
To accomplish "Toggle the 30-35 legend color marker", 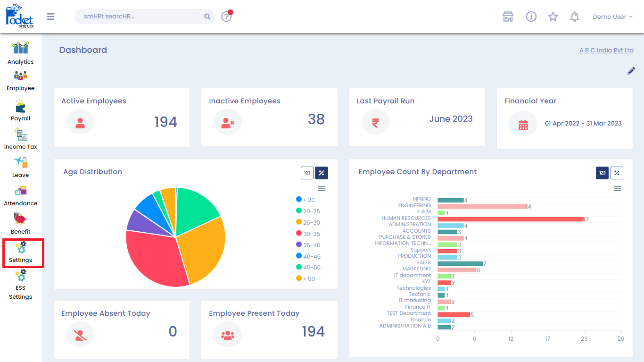I will (299, 233).
